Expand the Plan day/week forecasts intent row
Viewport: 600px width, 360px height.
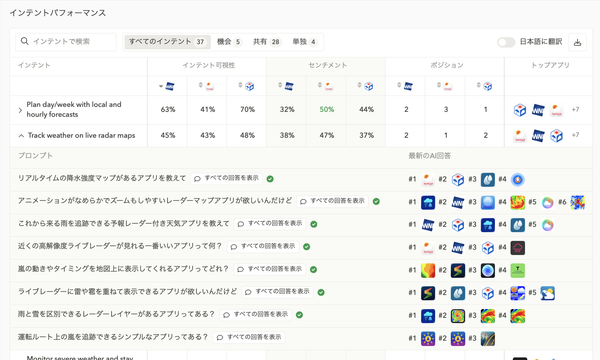click(x=20, y=110)
